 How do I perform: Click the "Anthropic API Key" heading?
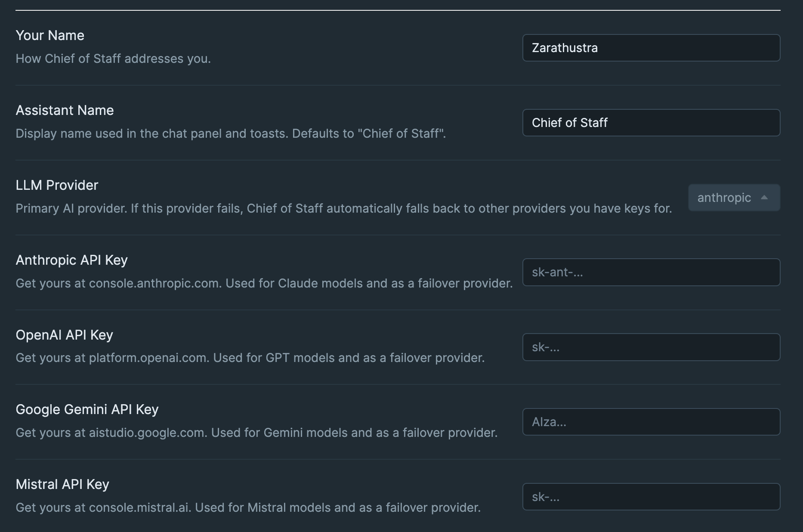71,260
